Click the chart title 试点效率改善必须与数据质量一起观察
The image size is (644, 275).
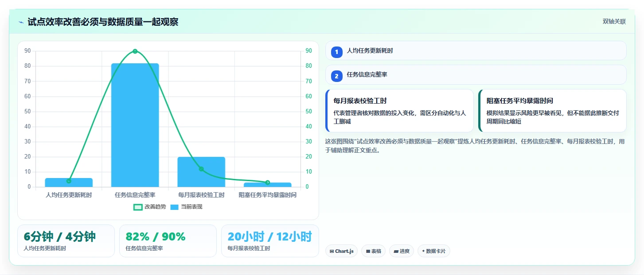pyautogui.click(x=103, y=22)
